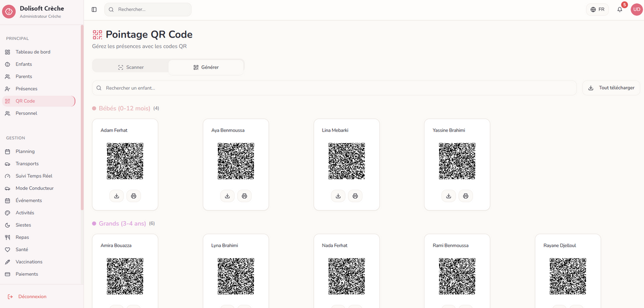Print Adam Ferhat's QR code
Screen dimensions: 644x308
click(134, 196)
